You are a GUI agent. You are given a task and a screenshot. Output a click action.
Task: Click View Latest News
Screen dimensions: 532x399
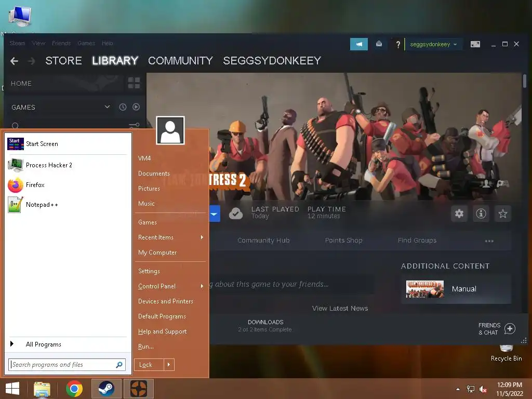[x=340, y=309]
